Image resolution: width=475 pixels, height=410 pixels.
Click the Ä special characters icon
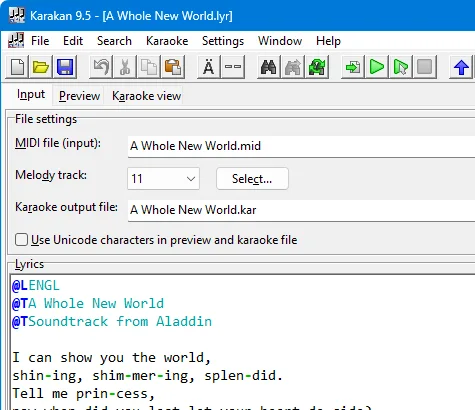(x=209, y=67)
